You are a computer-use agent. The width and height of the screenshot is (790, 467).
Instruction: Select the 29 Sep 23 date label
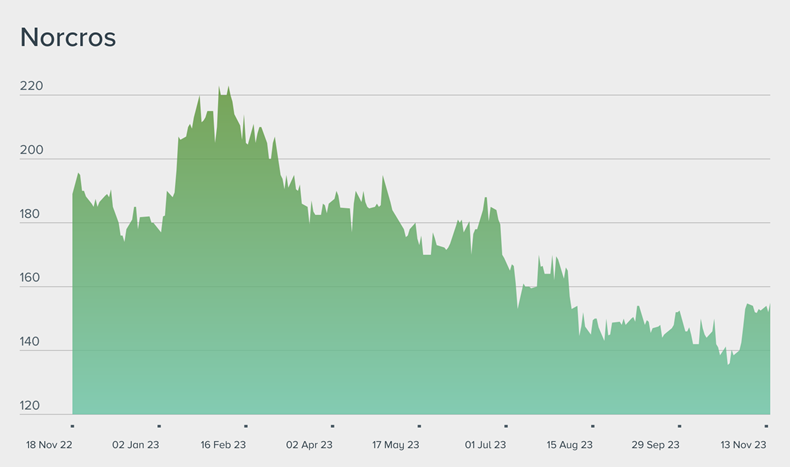pyautogui.click(x=656, y=445)
